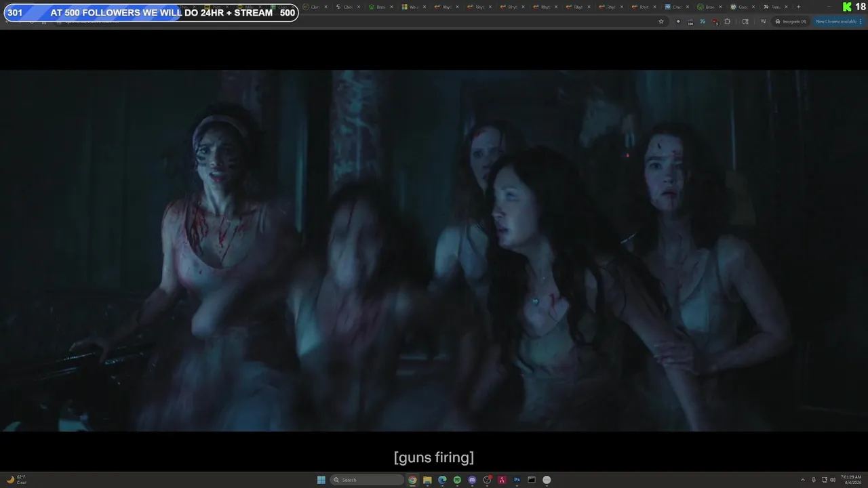Open the weather widget showing Clear
868x488 pixels.
(16, 480)
